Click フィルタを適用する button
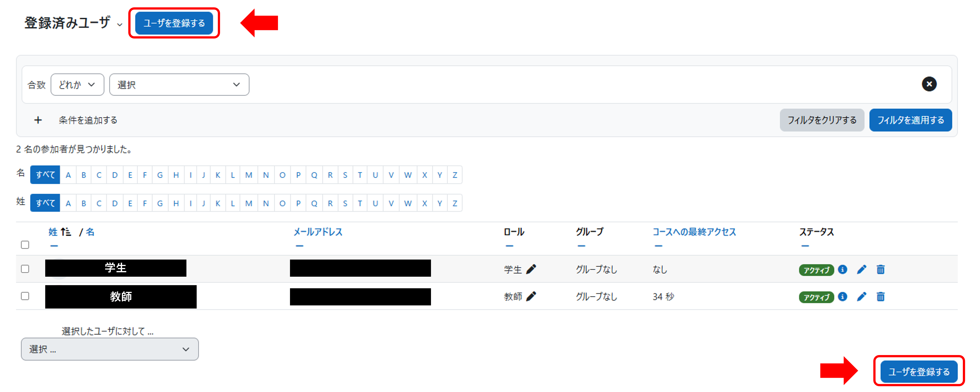Screen dimensions: 980x392 coord(910,120)
